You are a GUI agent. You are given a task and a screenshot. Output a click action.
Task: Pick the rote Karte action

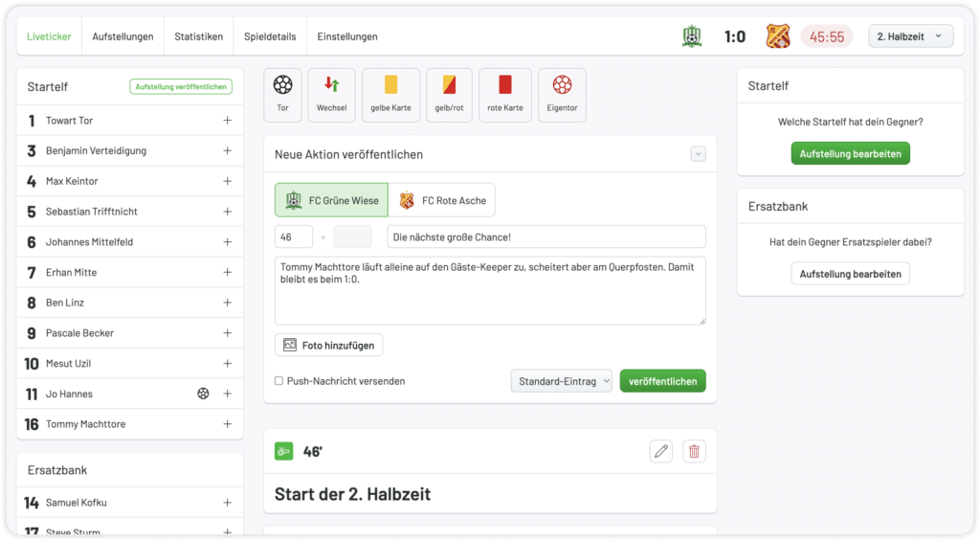pos(505,95)
